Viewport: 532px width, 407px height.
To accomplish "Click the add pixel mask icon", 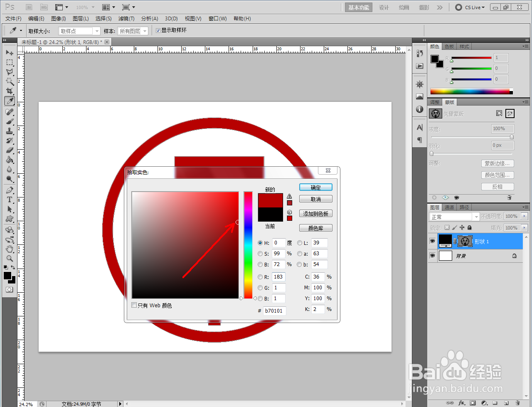I will point(499,113).
